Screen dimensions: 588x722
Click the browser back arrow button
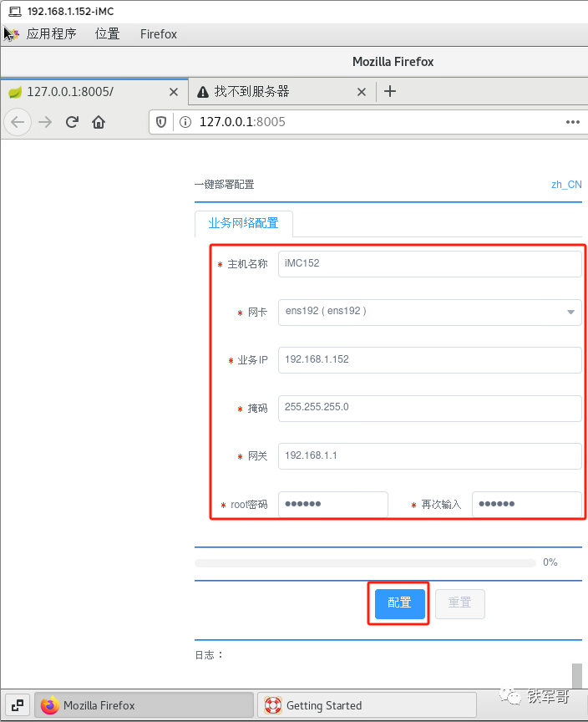18,122
